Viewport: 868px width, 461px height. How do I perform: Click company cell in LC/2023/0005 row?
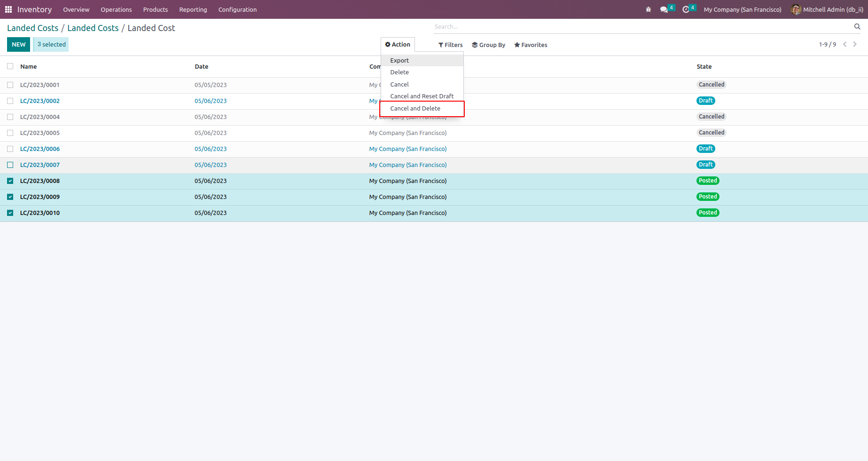(x=408, y=133)
